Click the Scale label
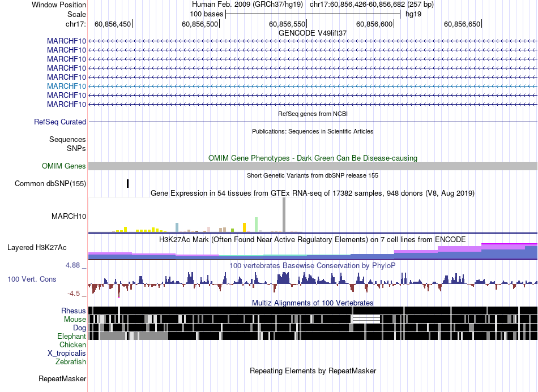Screen dimensions: 538x392 tap(77, 14)
